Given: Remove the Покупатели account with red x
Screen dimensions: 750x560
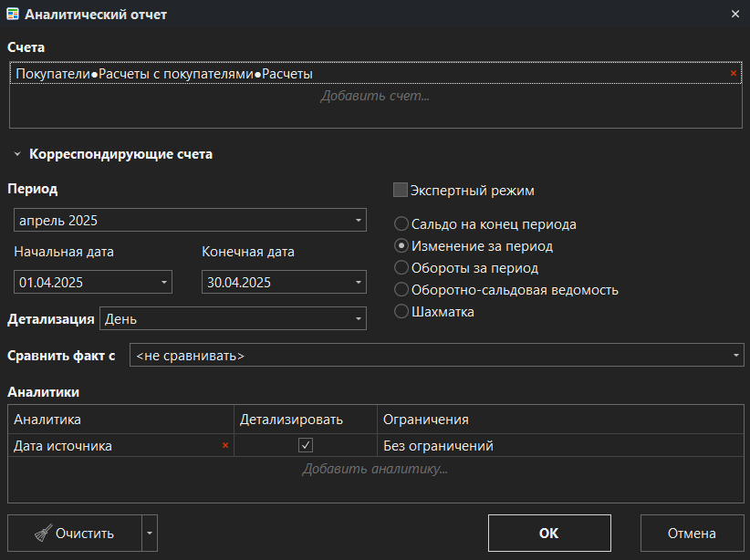Looking at the screenshot, I should point(734,74).
